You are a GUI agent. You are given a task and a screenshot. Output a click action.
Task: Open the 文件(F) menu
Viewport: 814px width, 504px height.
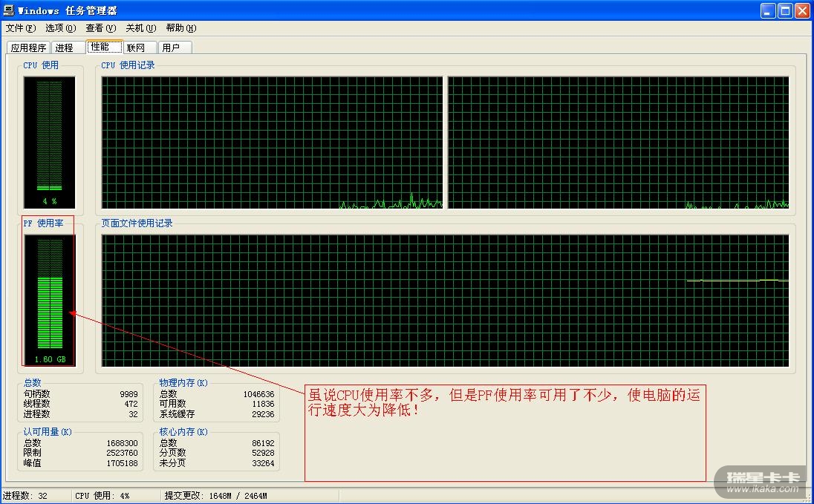click(x=20, y=28)
